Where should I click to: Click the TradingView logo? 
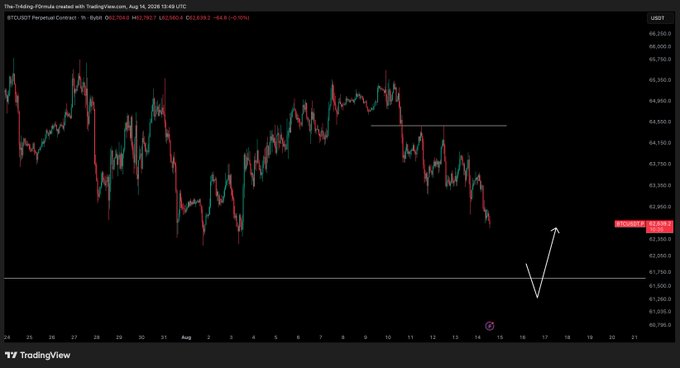tap(37, 355)
